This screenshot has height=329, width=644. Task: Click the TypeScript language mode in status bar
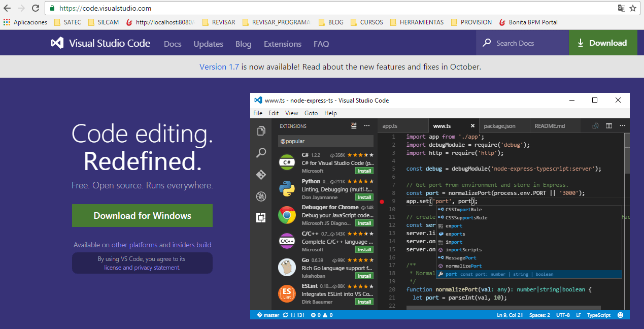click(x=599, y=315)
